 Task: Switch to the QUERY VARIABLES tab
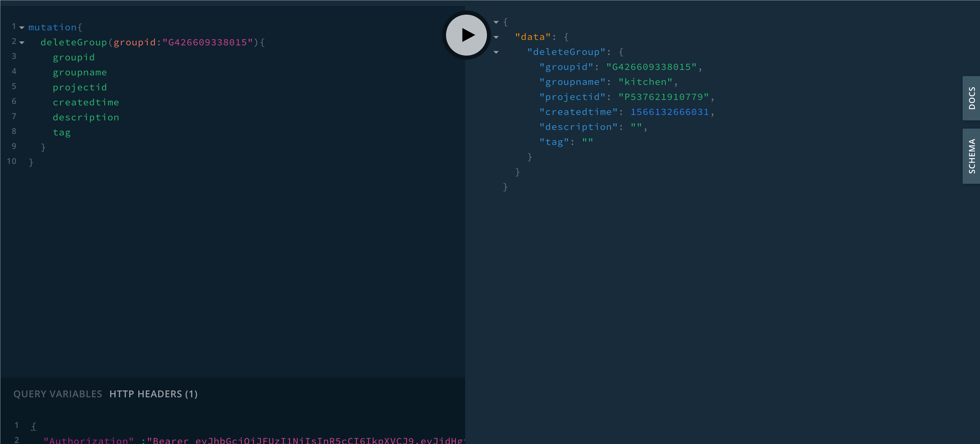(x=58, y=394)
